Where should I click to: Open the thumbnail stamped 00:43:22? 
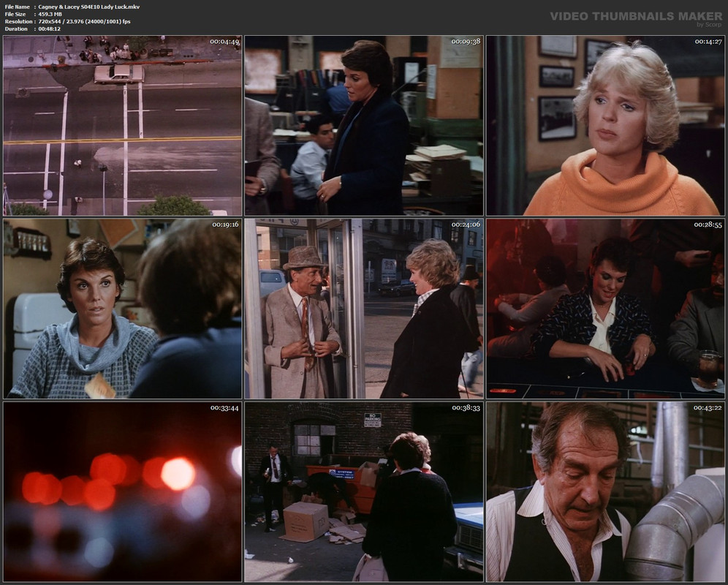[605, 491]
